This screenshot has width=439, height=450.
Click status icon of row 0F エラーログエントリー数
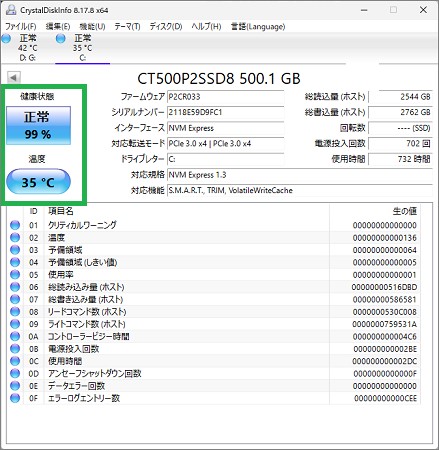[15, 398]
